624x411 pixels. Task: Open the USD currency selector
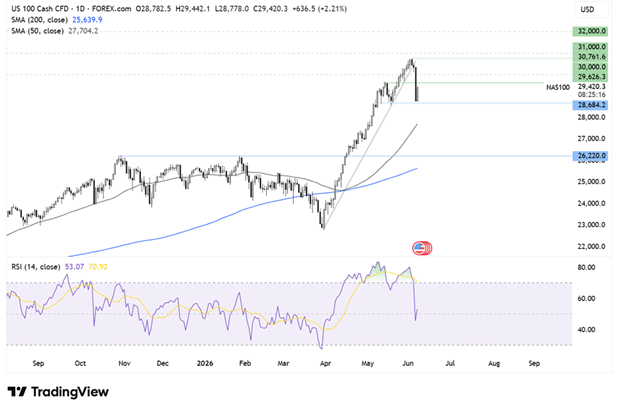pos(591,9)
